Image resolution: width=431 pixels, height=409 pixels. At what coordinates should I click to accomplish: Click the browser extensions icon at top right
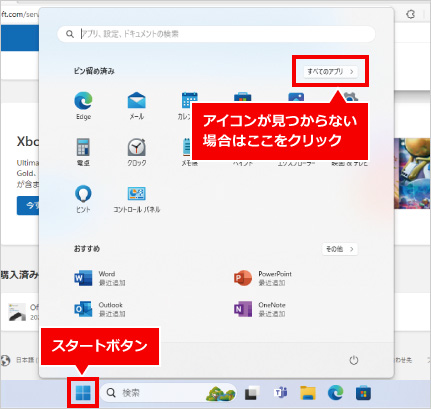[411, 14]
